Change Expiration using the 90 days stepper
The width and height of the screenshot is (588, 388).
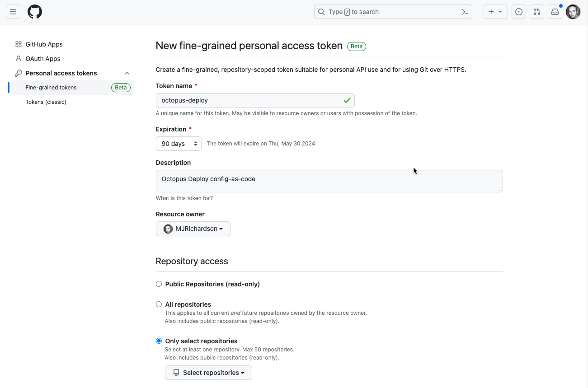coord(179,143)
